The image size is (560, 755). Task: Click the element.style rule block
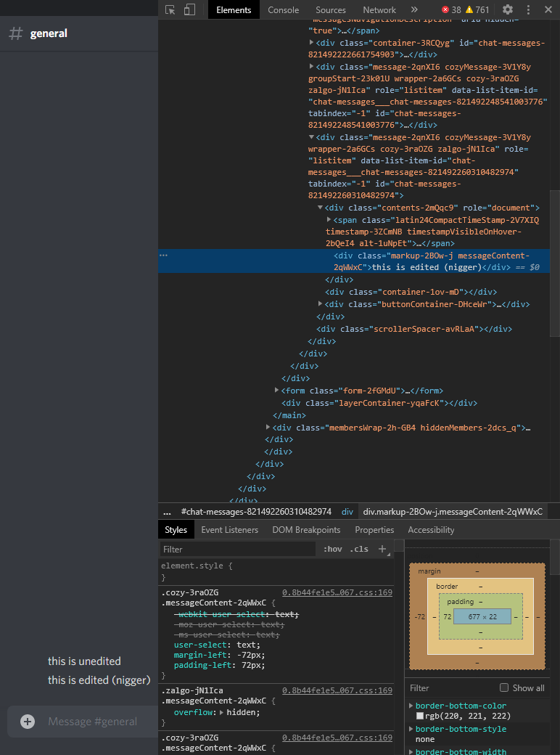[x=276, y=571]
